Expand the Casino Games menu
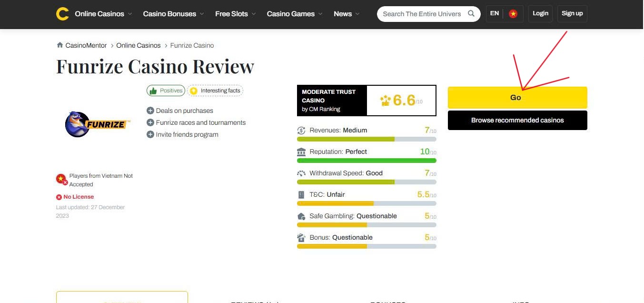 (294, 14)
